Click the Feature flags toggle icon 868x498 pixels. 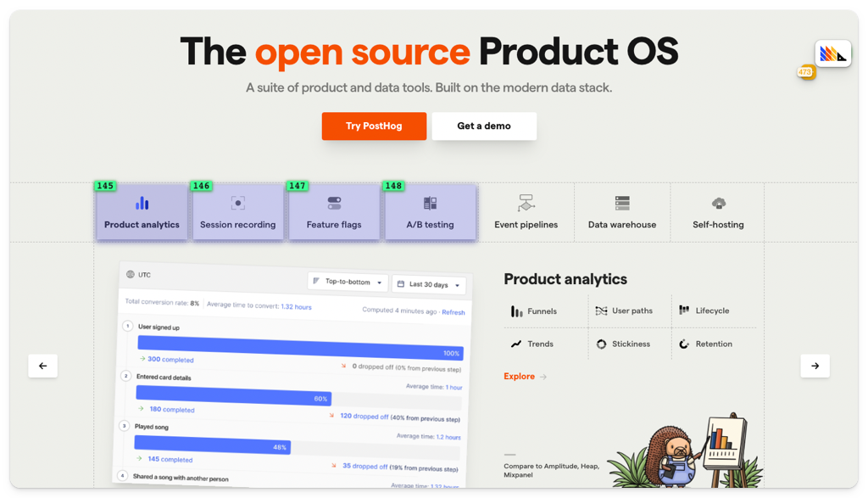click(x=334, y=204)
